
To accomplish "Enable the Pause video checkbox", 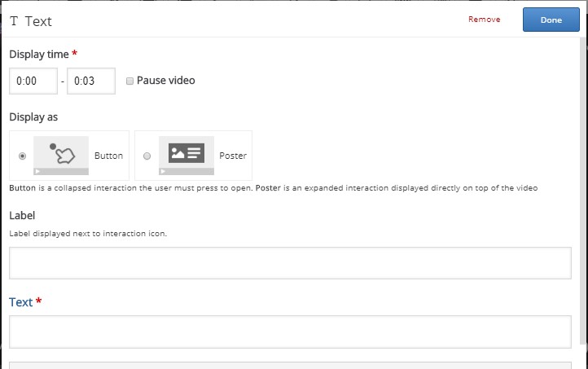I will pos(130,81).
